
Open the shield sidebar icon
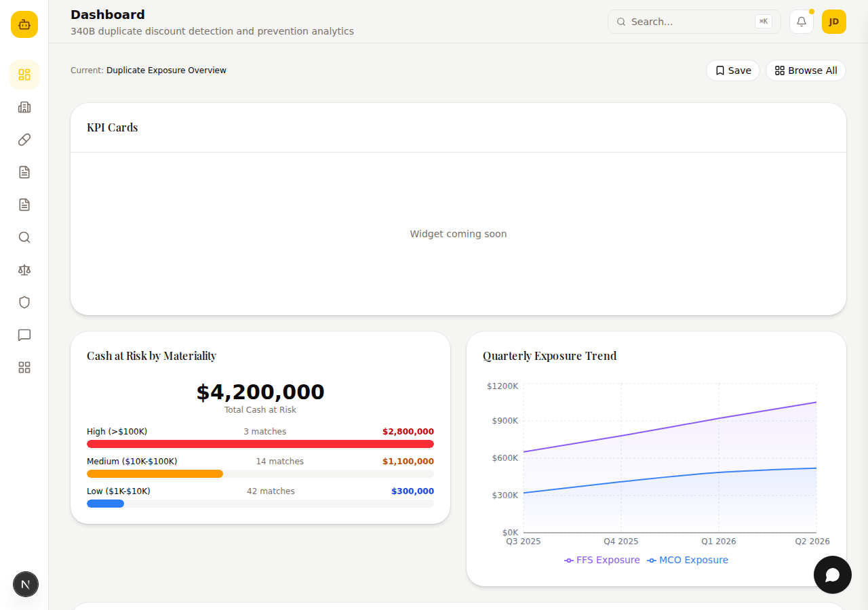pos(24,302)
